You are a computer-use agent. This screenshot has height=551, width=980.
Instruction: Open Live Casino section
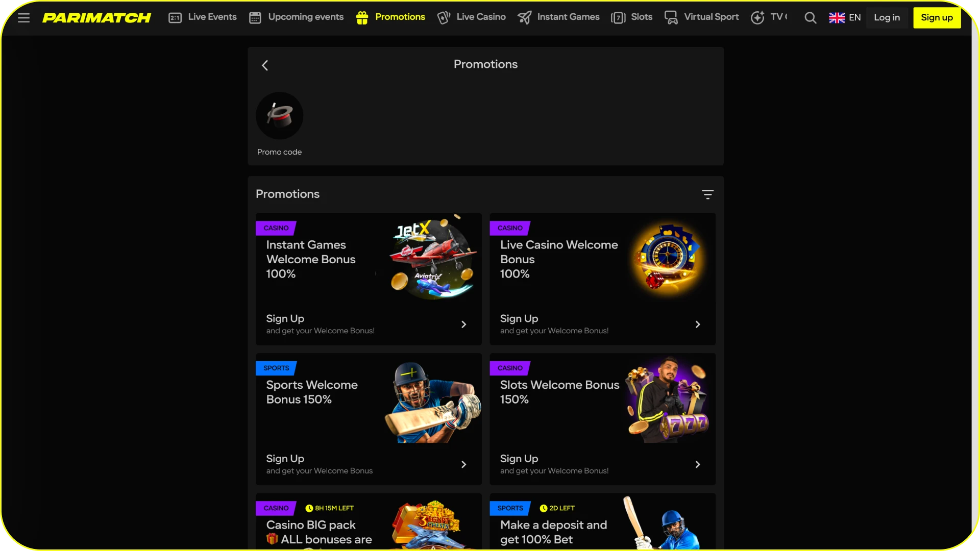tap(481, 17)
